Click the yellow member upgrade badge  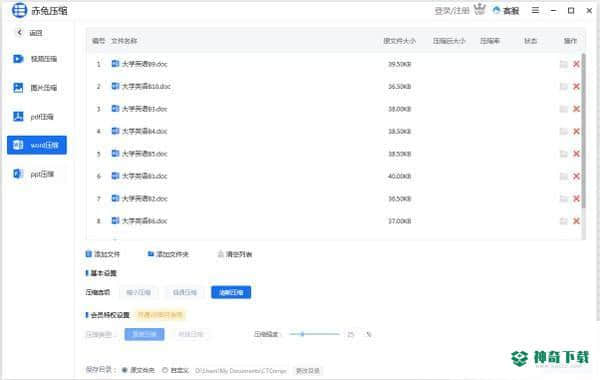160,315
